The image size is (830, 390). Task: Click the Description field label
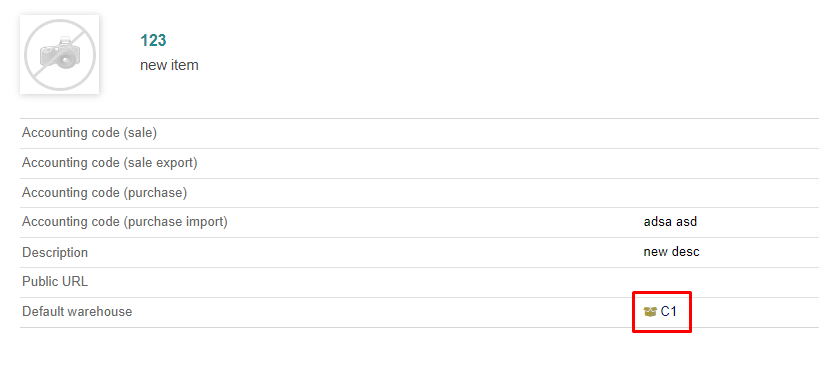[x=55, y=252]
